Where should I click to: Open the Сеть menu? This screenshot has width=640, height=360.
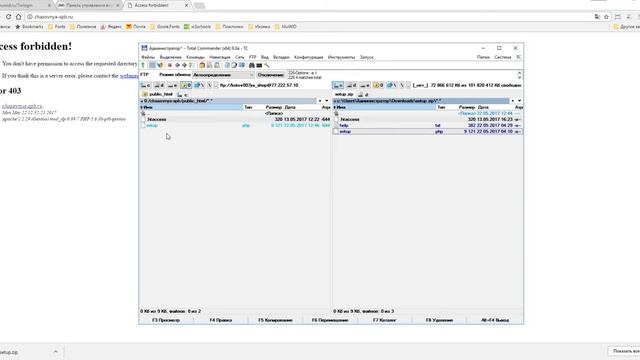pos(240,57)
